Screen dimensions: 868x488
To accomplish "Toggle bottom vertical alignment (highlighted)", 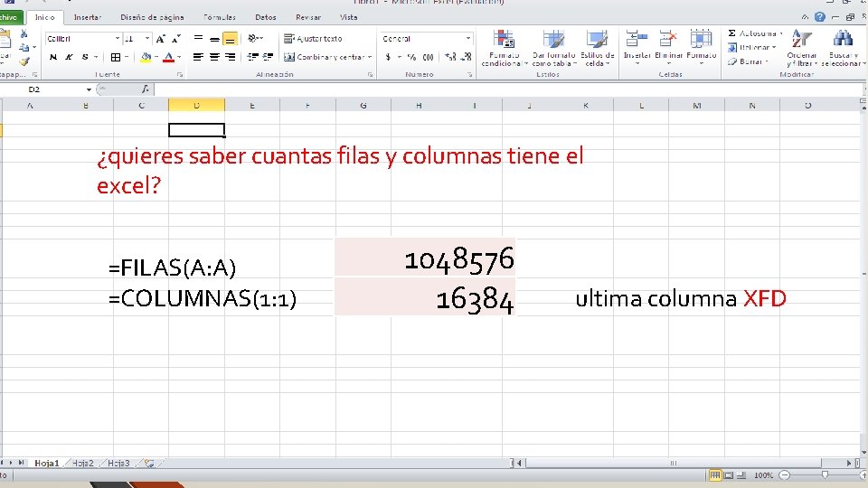I will point(230,39).
